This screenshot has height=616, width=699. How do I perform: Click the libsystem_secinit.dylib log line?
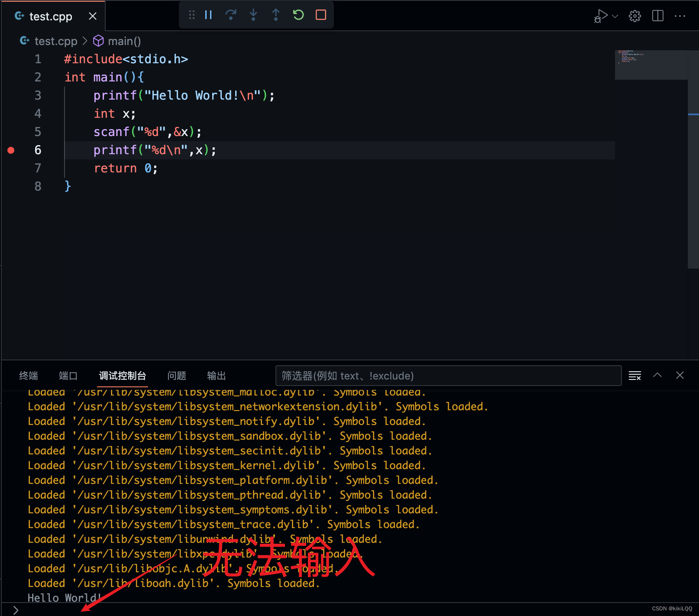coord(230,451)
